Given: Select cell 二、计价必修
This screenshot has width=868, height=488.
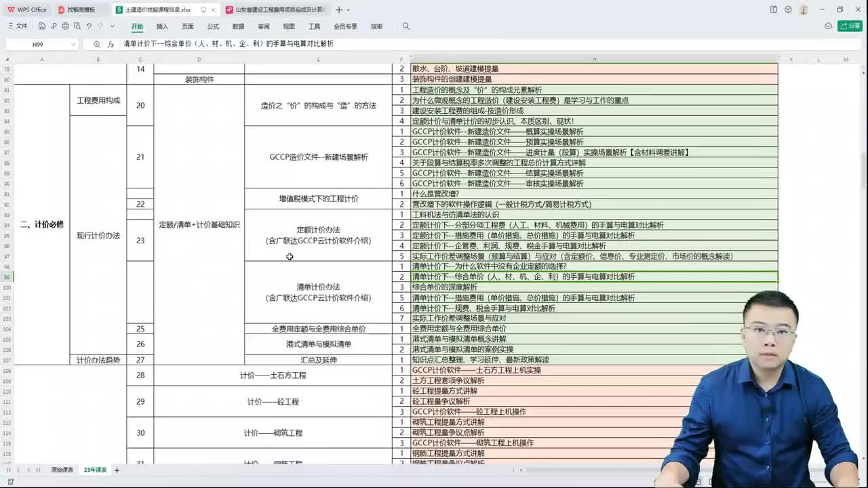Looking at the screenshot, I should [x=42, y=224].
